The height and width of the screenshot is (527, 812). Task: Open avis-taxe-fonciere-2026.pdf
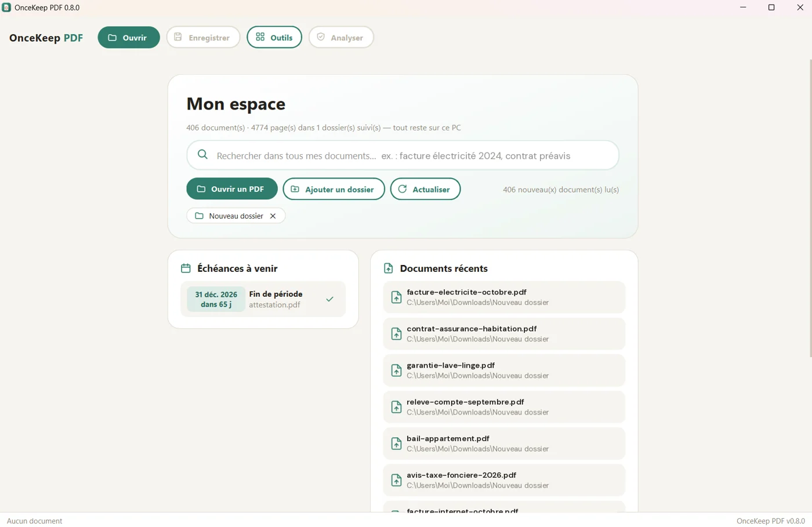[x=504, y=480]
